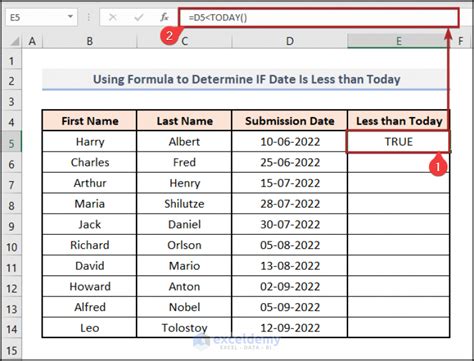Click the 'Last Name' header cell
Screen dimensions: 474x361
click(x=184, y=121)
